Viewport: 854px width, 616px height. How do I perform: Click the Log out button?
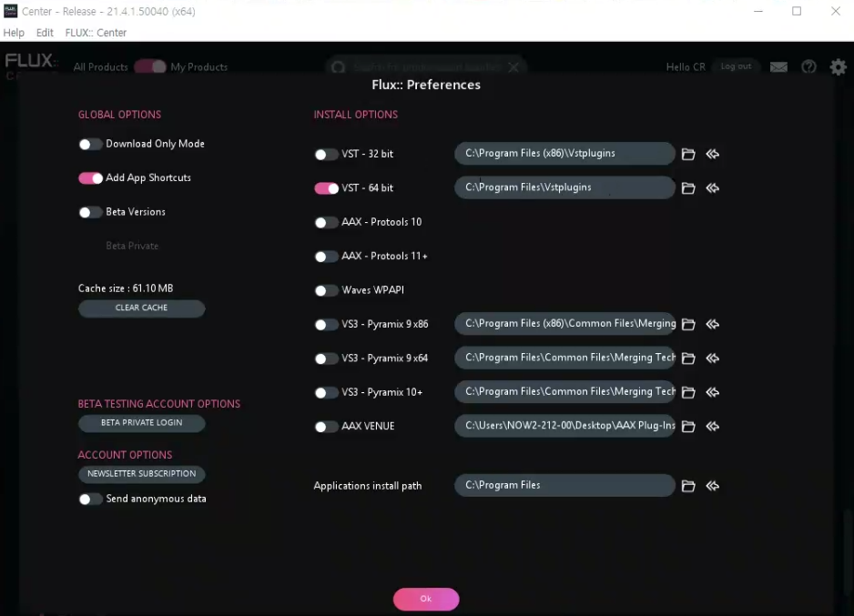(736, 66)
